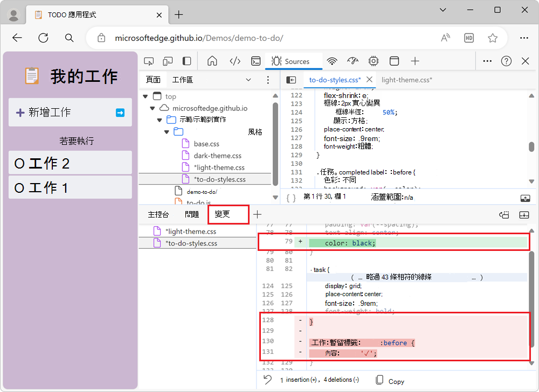Screen dimensions: 539x392
Task: Click pretty print braces icon
Action: coord(291,198)
